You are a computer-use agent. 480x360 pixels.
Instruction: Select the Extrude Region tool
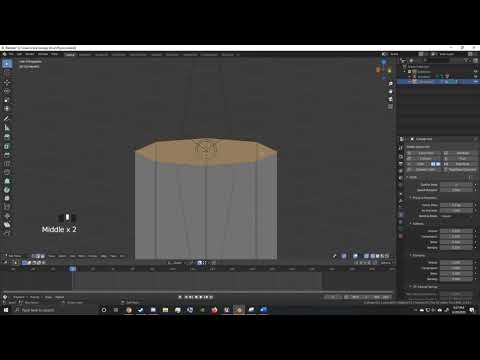[x=7, y=137]
